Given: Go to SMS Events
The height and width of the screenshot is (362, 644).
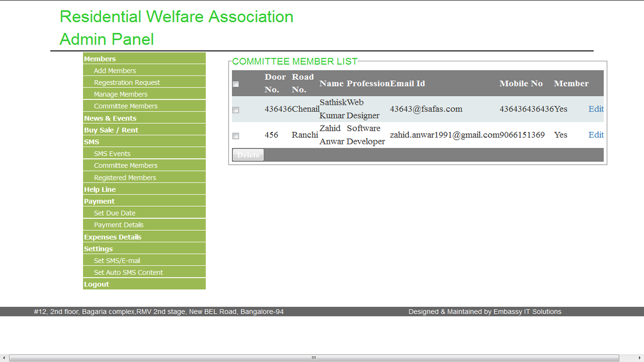Looking at the screenshot, I should (144, 153).
